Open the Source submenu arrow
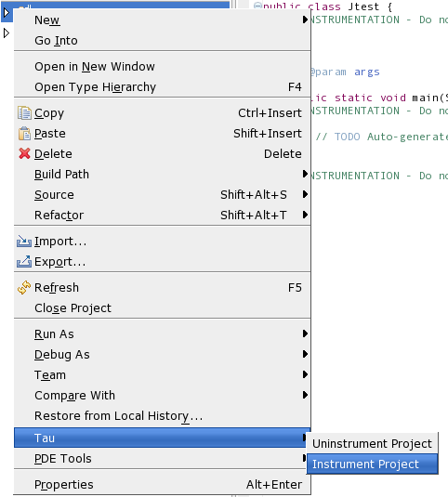Viewport: 448px width, 497px height. point(305,194)
